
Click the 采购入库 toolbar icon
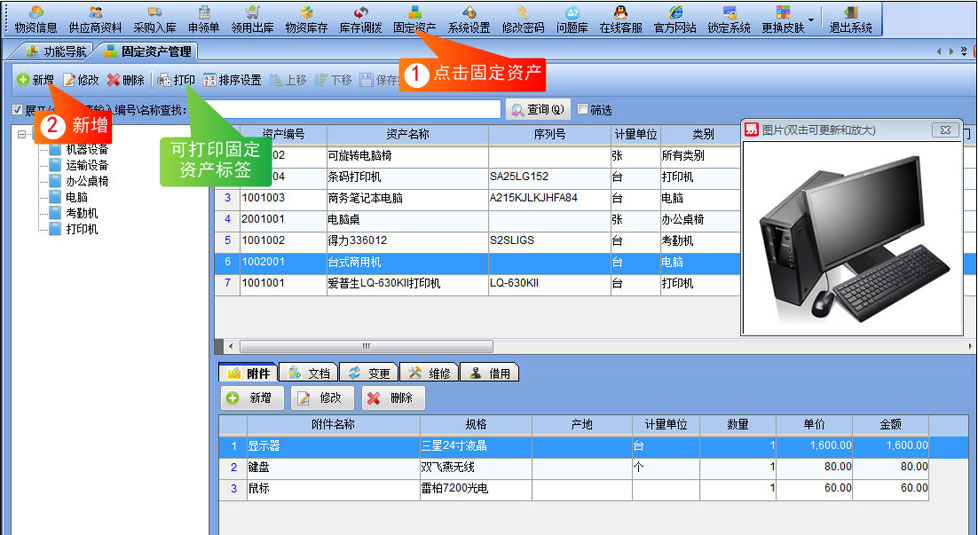pyautogui.click(x=154, y=18)
